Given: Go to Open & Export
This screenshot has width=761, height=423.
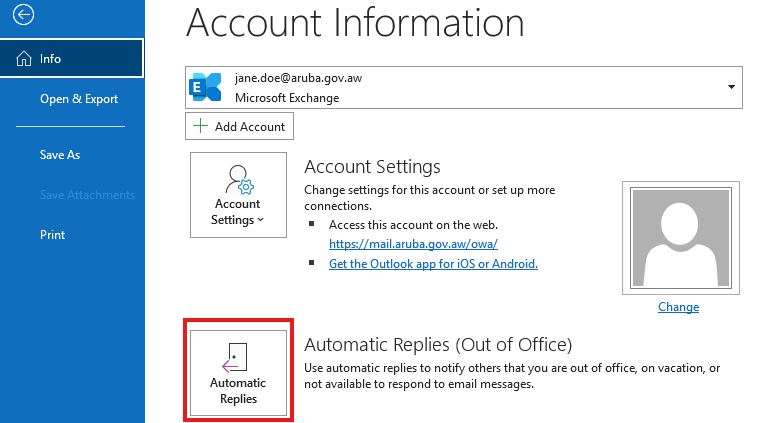Looking at the screenshot, I should (x=79, y=99).
